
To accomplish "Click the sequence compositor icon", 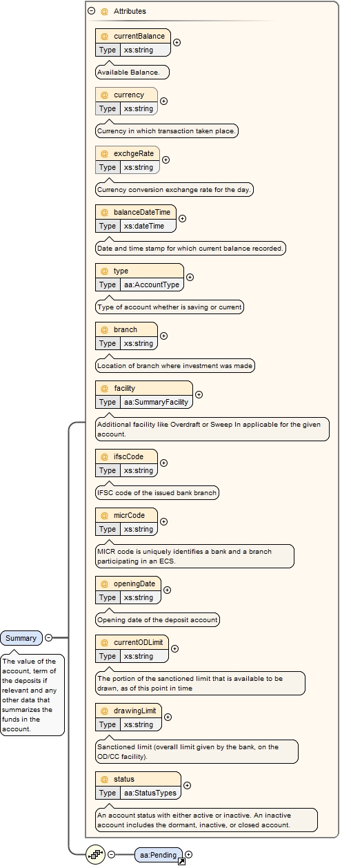I will (x=96, y=854).
